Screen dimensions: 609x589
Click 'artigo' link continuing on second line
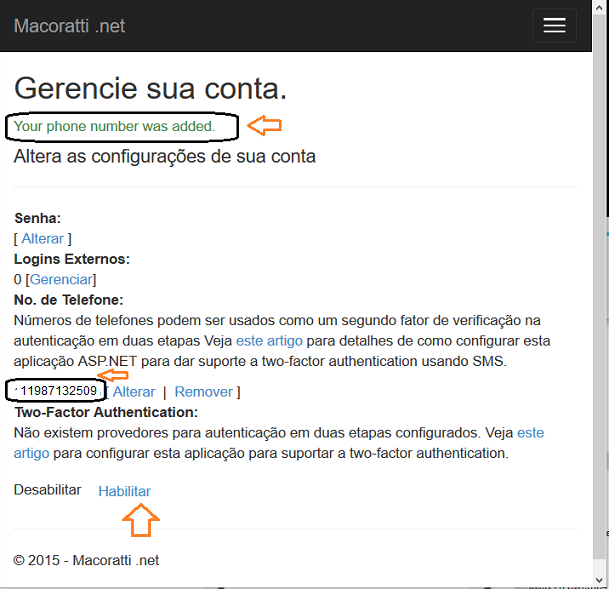pyautogui.click(x=31, y=453)
